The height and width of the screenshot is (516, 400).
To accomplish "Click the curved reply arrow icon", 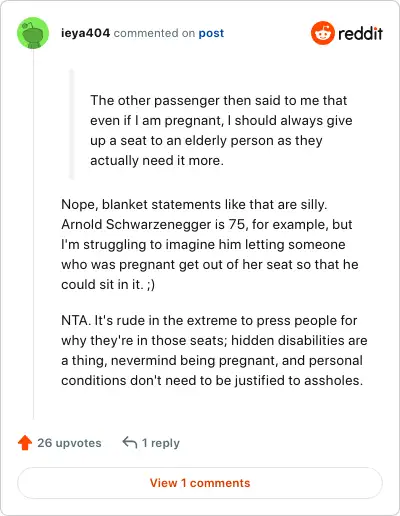I will click(130, 443).
